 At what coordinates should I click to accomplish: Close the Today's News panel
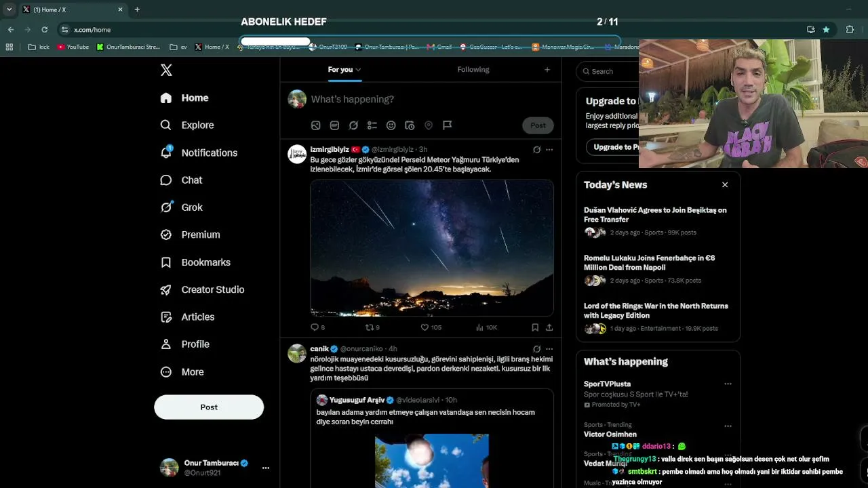[x=725, y=185]
